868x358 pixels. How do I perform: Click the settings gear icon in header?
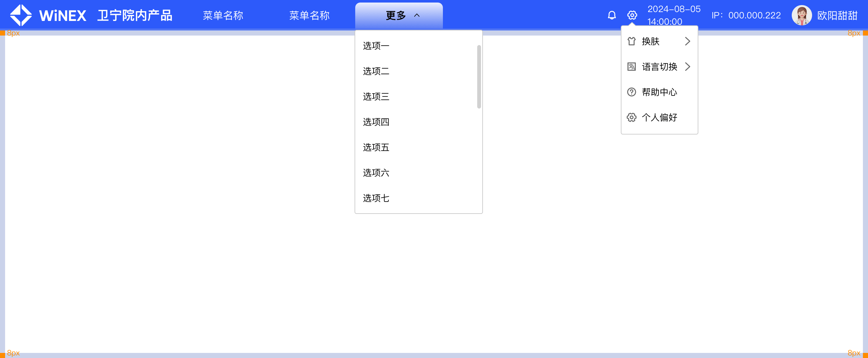coord(632,15)
